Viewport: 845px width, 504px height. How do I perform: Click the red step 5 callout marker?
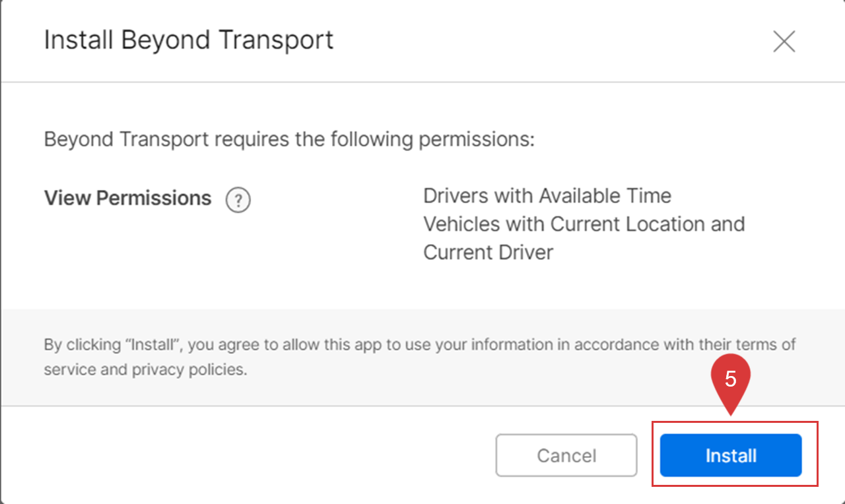coord(730,381)
